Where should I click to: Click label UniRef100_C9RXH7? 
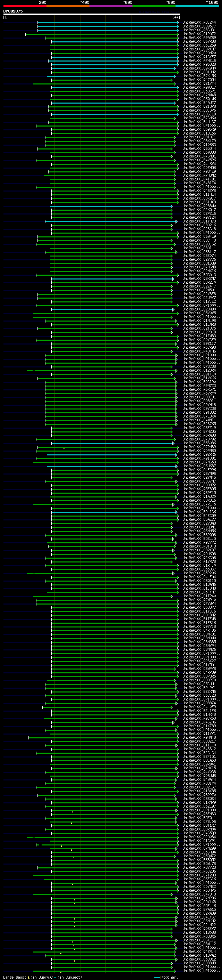click(199, 49)
